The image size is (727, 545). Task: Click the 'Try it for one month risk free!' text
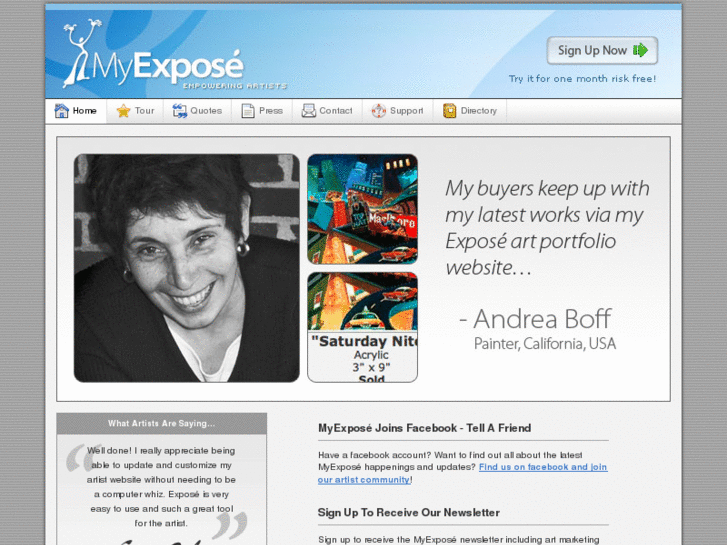tap(582, 79)
